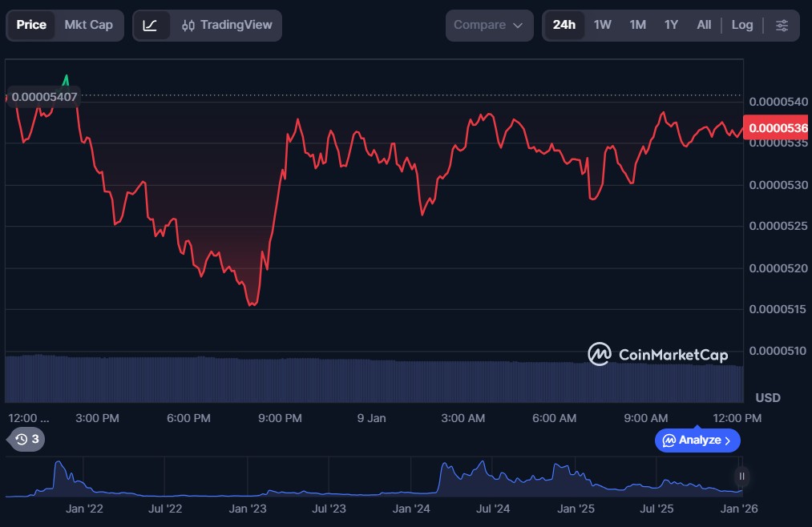Grab the range selector pause handle
This screenshot has width=812, height=527.
coord(741,476)
